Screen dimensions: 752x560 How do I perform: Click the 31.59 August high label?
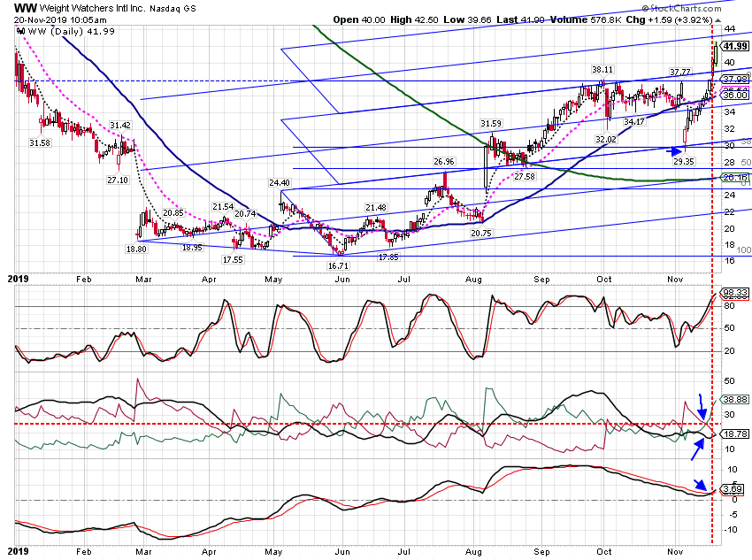click(x=491, y=123)
